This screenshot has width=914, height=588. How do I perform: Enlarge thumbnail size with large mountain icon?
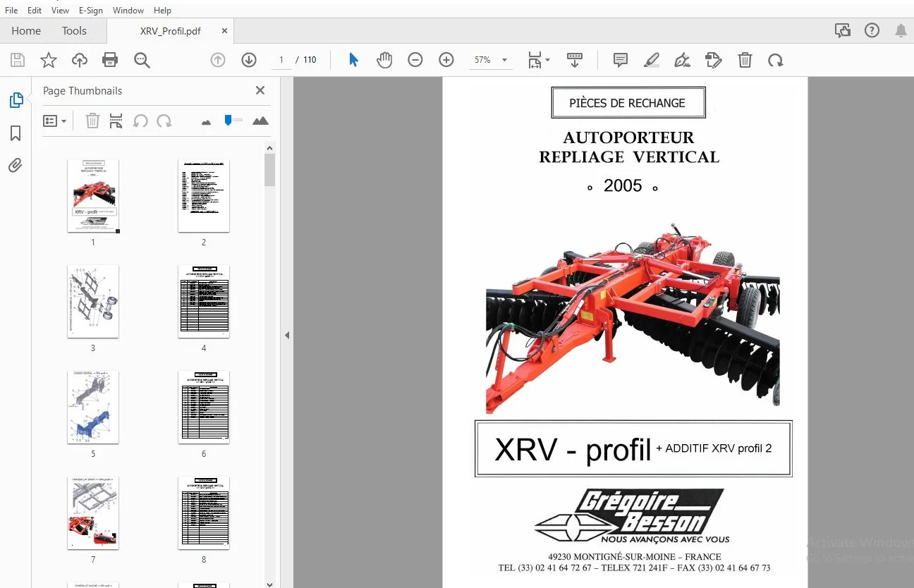(x=260, y=121)
